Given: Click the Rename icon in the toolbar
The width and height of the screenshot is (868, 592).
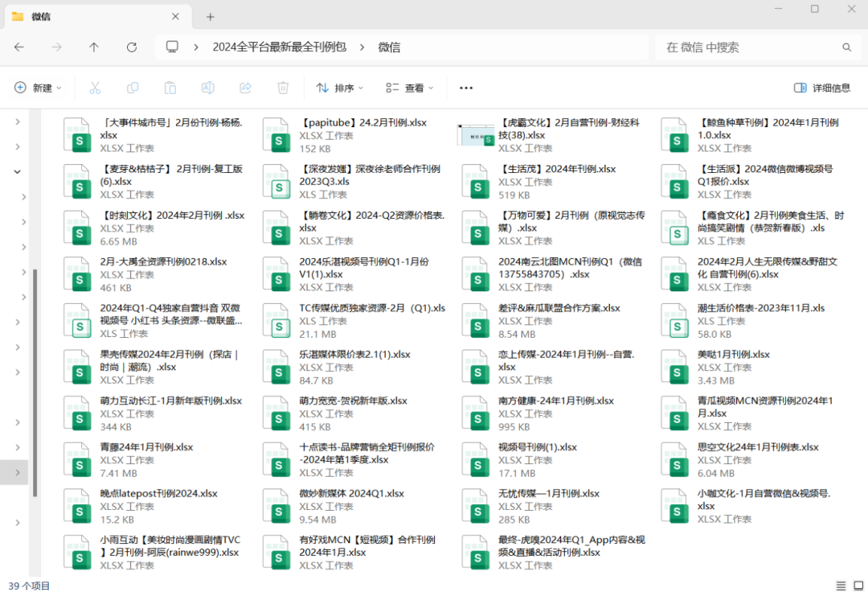Looking at the screenshot, I should pyautogui.click(x=207, y=88).
